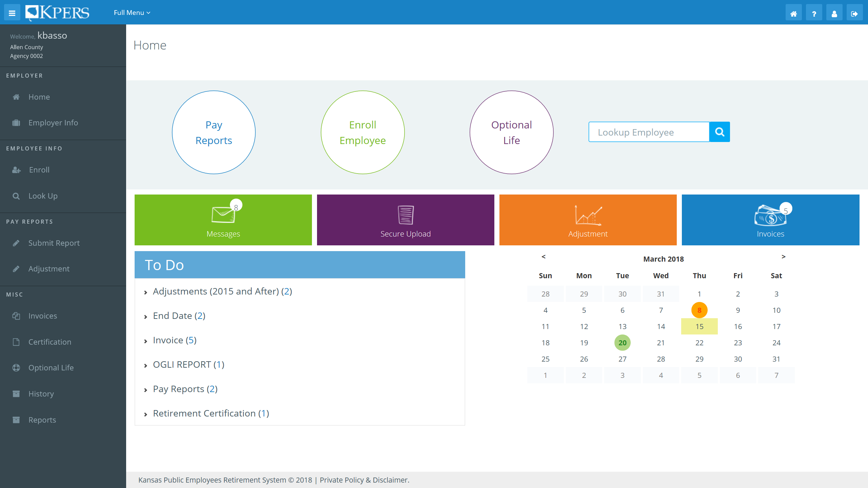
Task: Click the Enroll Employee circle button
Action: [x=363, y=133]
